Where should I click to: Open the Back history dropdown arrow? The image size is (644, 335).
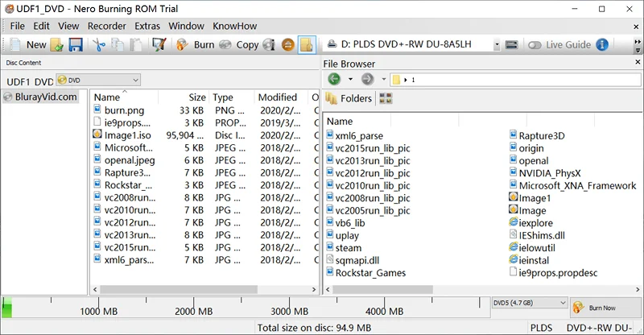tap(350, 79)
